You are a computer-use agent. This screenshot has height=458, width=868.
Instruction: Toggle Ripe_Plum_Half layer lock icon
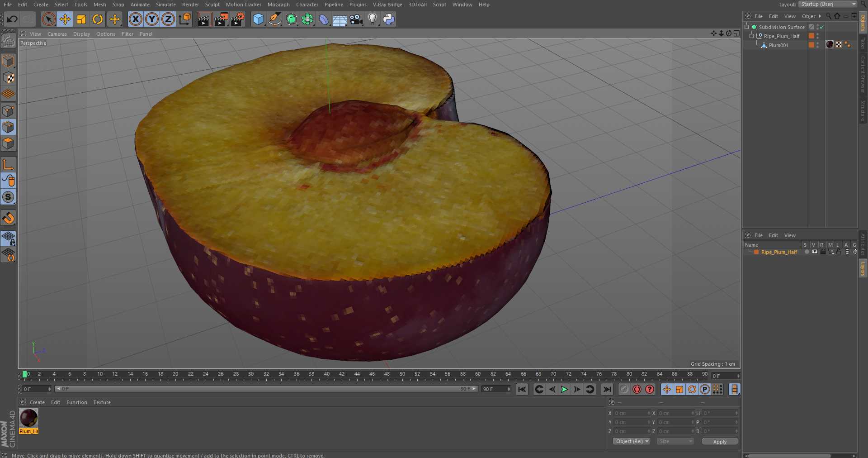coord(839,252)
